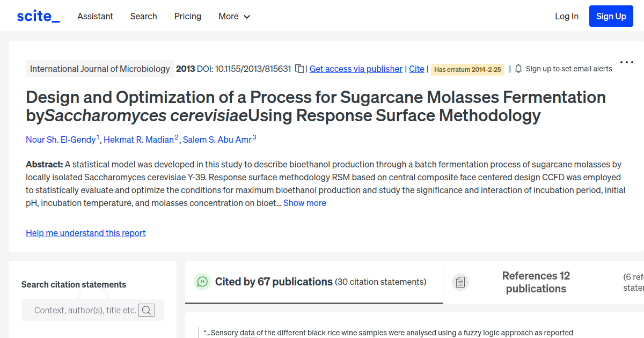
Task: Expand the More navigation dropdown
Action: pyautogui.click(x=234, y=17)
